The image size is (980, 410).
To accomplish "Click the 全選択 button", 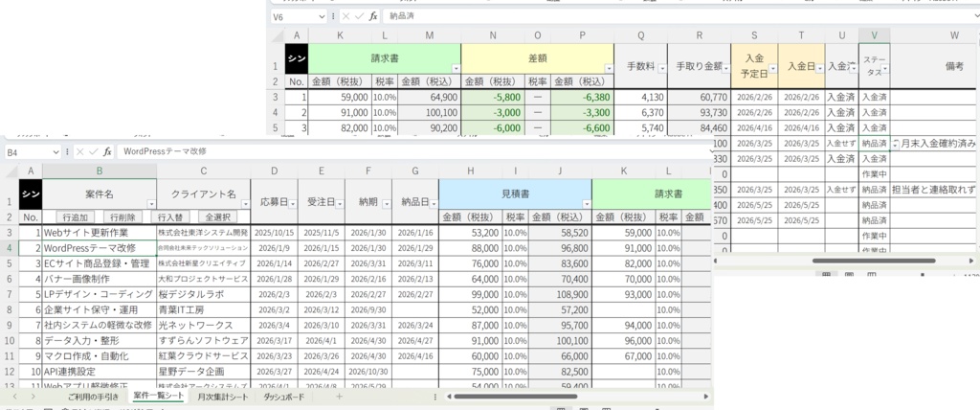I will pyautogui.click(x=218, y=217).
